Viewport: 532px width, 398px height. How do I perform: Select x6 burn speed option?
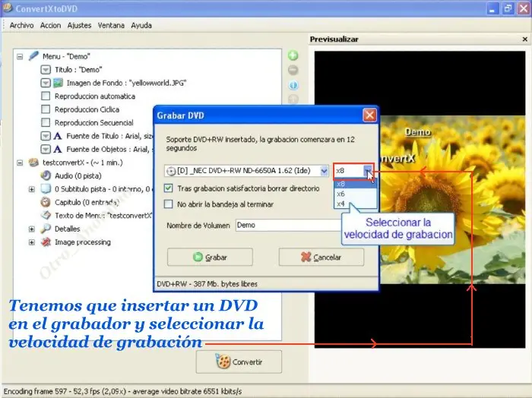[355, 194]
